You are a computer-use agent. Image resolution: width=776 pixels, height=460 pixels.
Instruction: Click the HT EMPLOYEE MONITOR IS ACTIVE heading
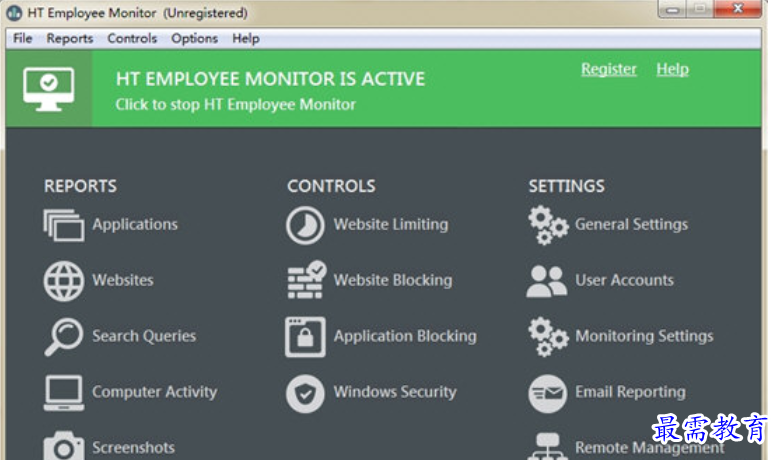pyautogui.click(x=270, y=79)
